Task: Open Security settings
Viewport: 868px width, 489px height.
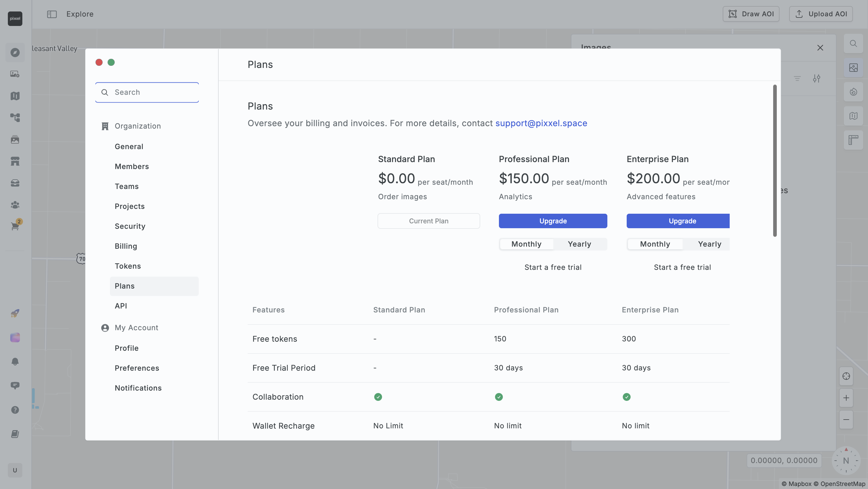Action: 154,226
